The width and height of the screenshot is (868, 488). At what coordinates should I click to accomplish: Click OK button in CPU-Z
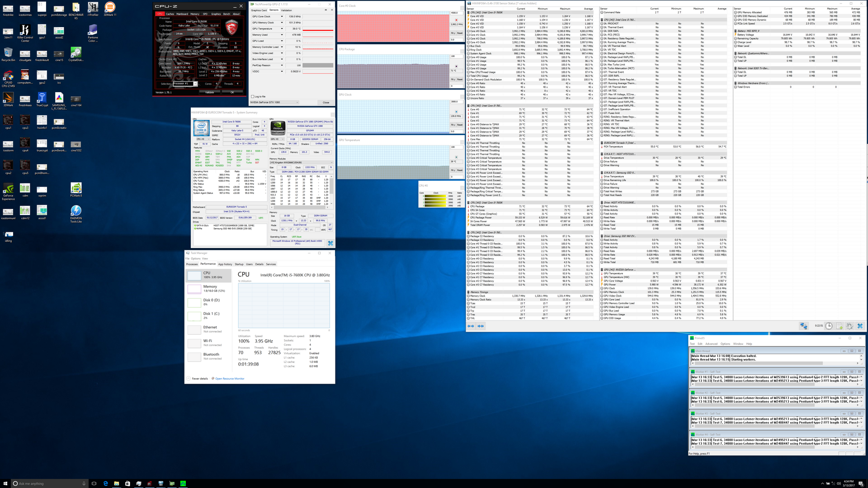pyautogui.click(x=232, y=92)
